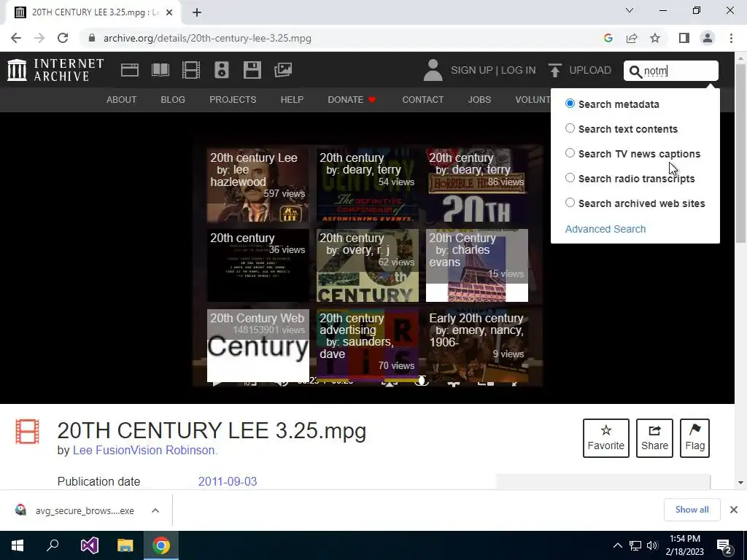The height and width of the screenshot is (560, 747).
Task: Click Windows Start button
Action: pos(18,545)
